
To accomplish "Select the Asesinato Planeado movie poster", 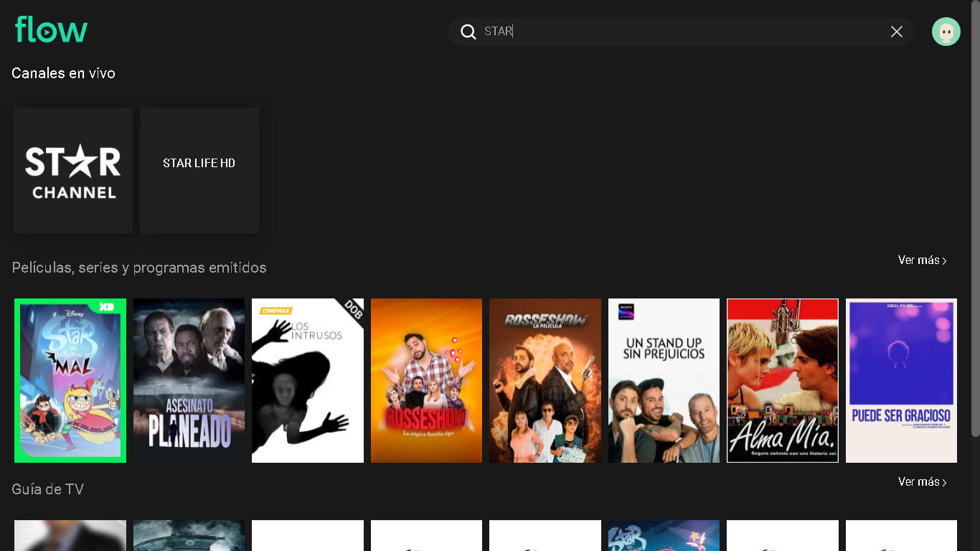I will point(189,380).
